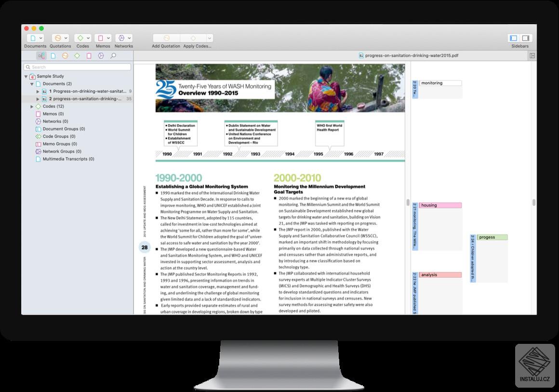The image size is (559, 392).
Task: Click the '1990-2000' heading in document
Action: tap(179, 178)
